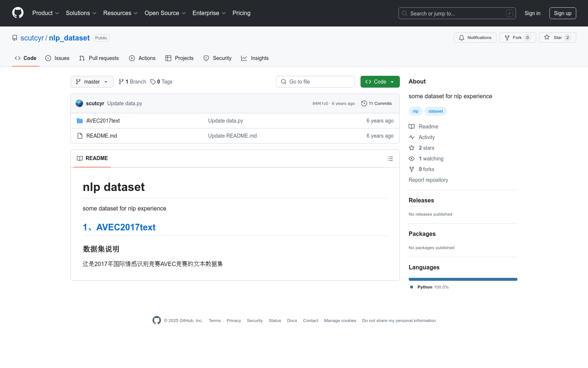This screenshot has height=368, width=588.
Task: Focus the Search or jump to field
Action: tap(457, 13)
